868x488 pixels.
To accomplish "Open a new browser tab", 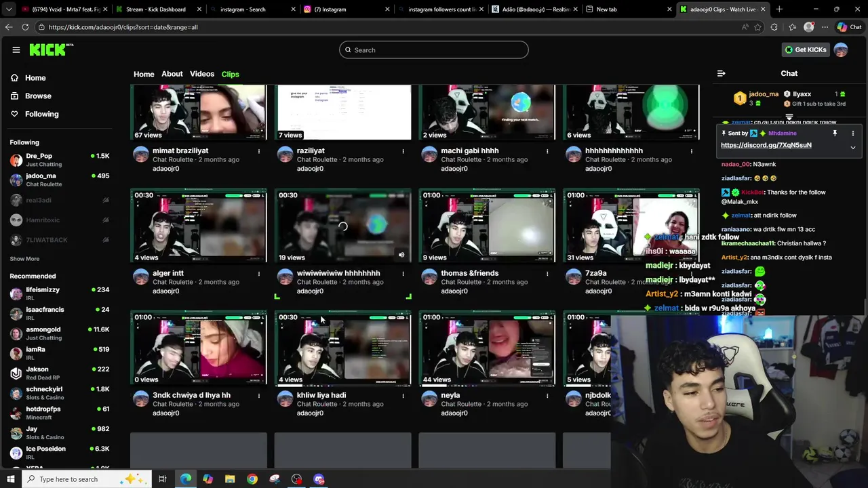I will pos(779,9).
